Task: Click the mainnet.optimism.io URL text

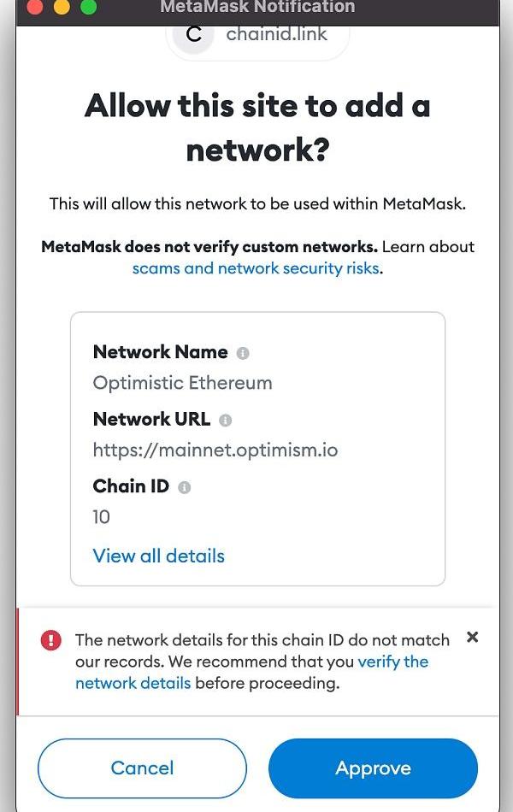Action: point(215,449)
